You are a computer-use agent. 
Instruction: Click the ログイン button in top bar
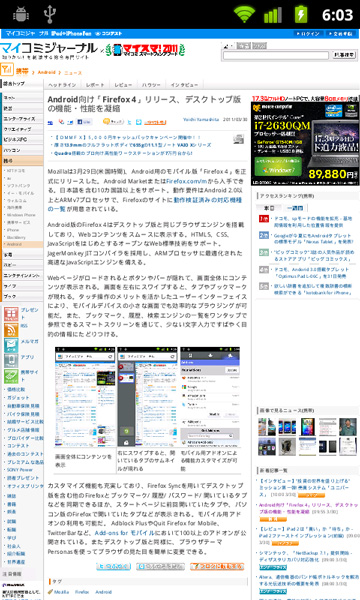pos(308,34)
